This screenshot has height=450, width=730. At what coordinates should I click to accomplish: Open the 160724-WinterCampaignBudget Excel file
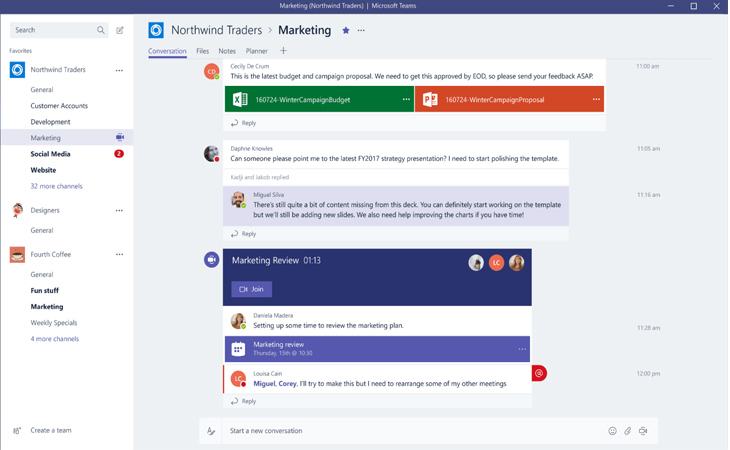coord(319,99)
